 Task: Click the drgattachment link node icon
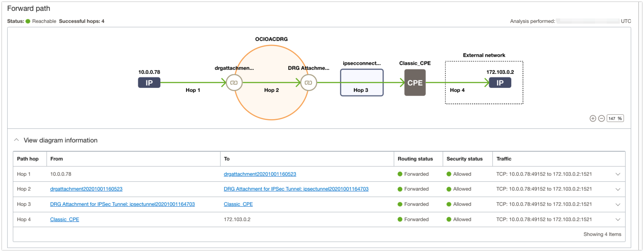[234, 83]
